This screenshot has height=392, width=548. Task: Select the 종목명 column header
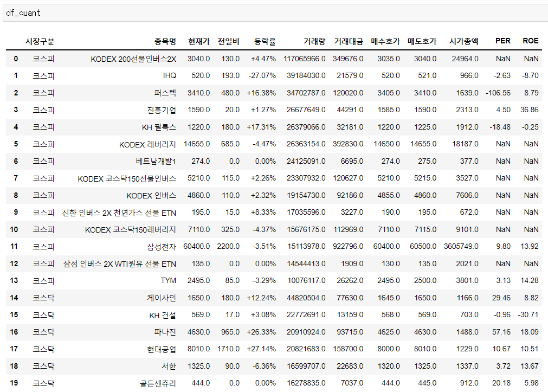(x=165, y=42)
